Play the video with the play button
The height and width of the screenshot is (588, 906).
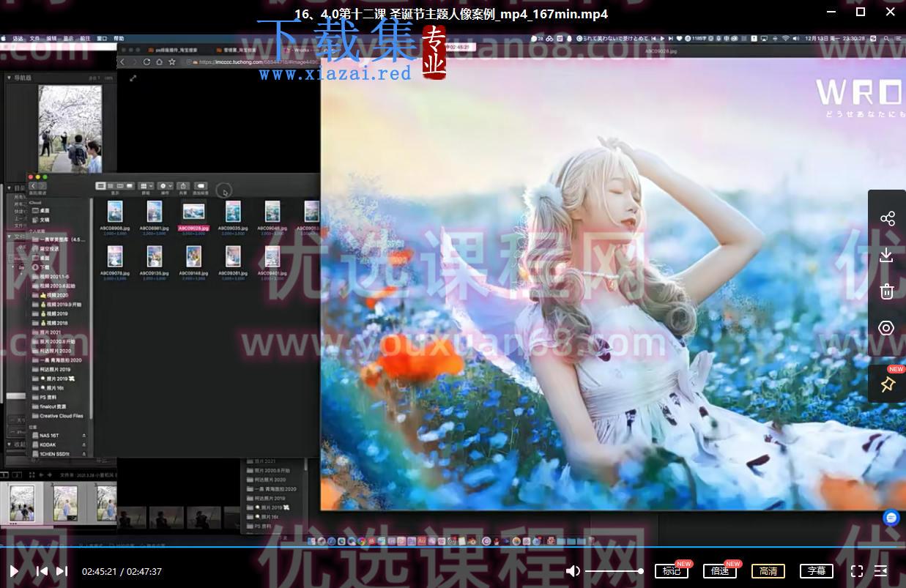coord(14,571)
